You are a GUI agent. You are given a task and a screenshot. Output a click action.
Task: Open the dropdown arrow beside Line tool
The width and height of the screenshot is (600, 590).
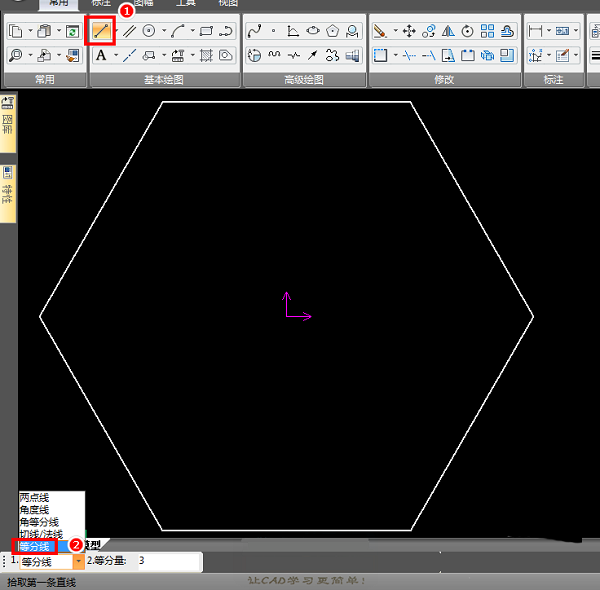115,31
